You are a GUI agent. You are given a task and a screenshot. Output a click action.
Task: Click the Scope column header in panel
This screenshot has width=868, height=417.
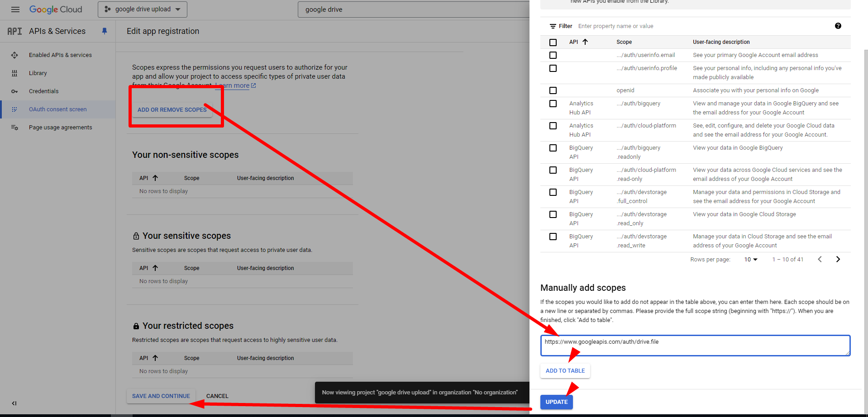pos(624,42)
